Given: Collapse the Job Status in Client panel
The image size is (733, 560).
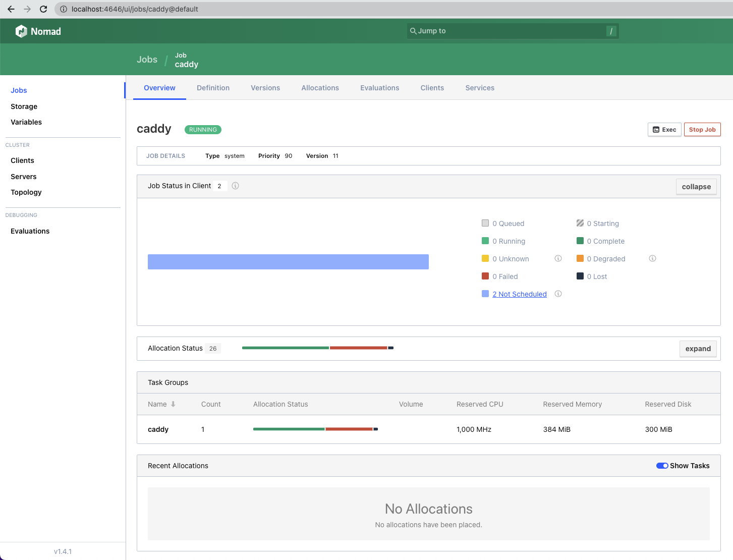Looking at the screenshot, I should pos(696,187).
